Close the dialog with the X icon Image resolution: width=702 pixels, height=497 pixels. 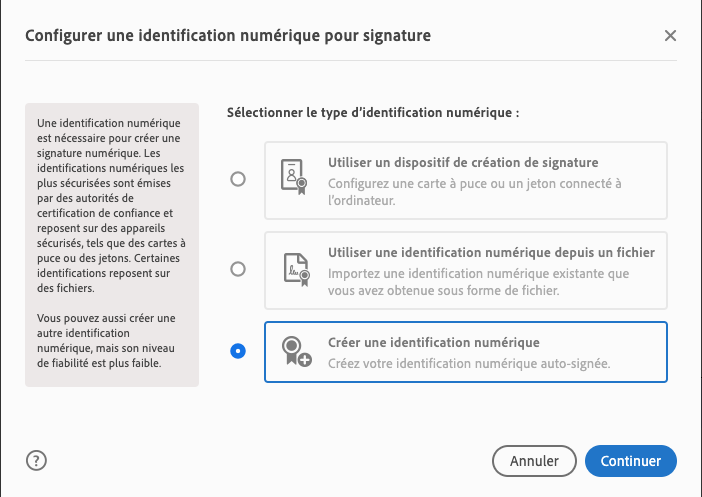pyautogui.click(x=670, y=36)
